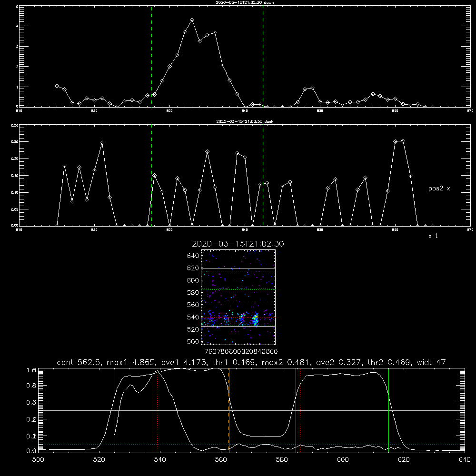This screenshot has width=476, height=476.
Task: Click the right green dashed line in dawn plot
Action: coord(263,56)
